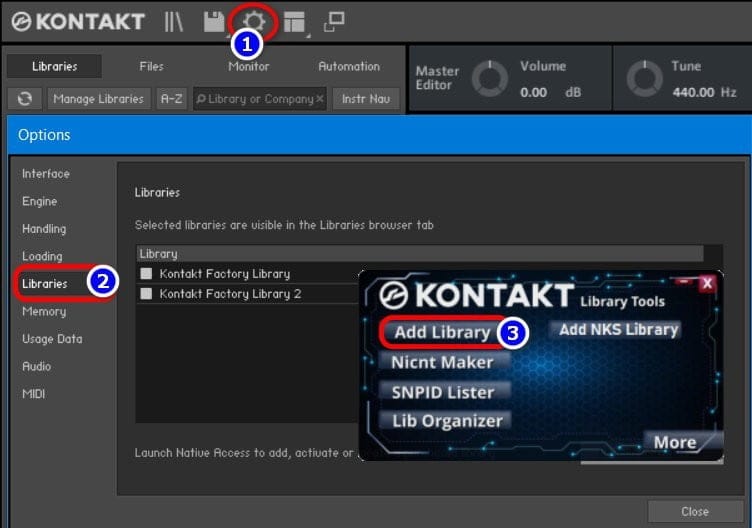This screenshot has height=528, width=752.
Task: Check the Kontakt Factory Library 2 checkbox
Action: coord(146,293)
